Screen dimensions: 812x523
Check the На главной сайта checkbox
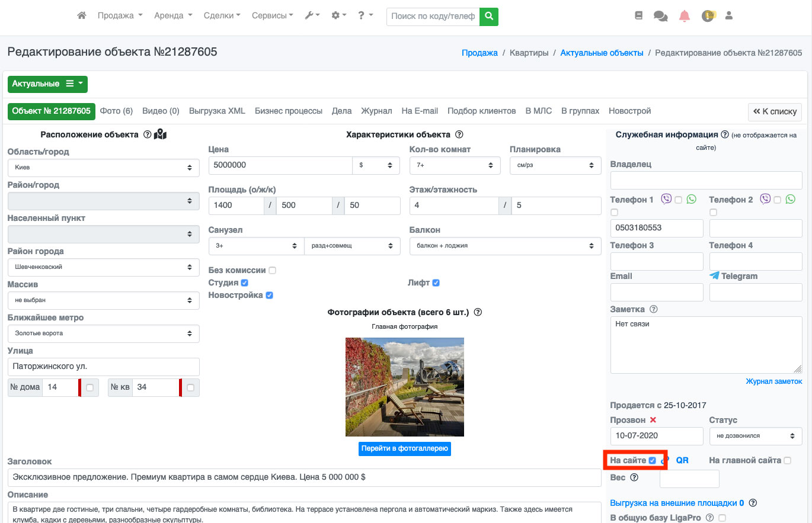point(787,461)
